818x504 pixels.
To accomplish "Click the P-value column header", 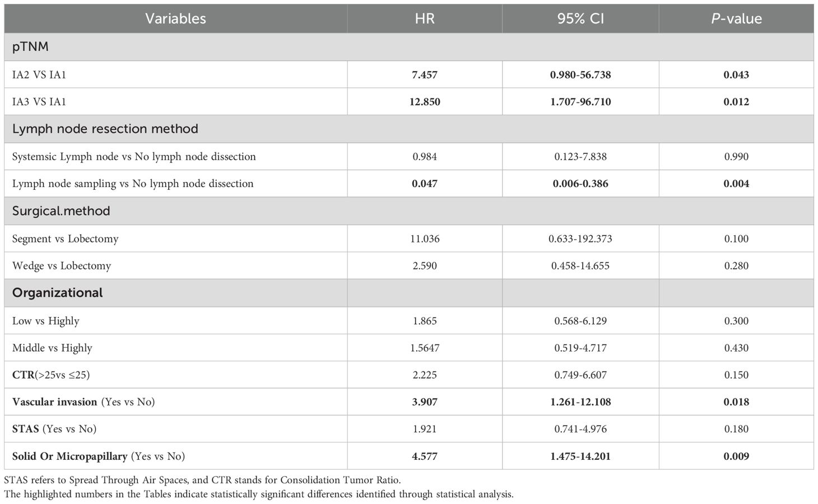I will (x=736, y=18).
